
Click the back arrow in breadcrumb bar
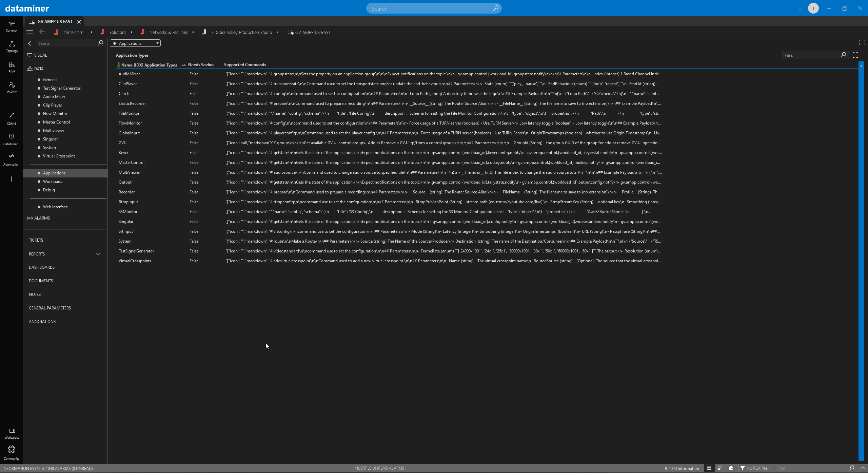coord(42,32)
